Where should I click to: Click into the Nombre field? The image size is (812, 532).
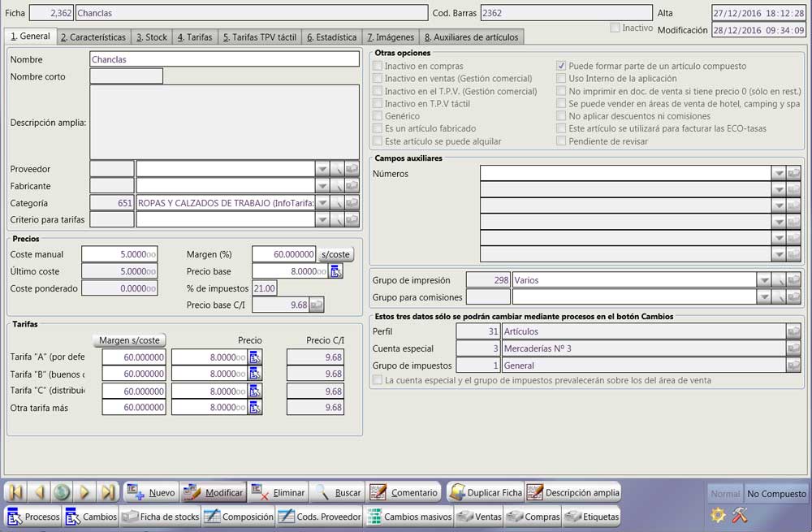pos(224,59)
